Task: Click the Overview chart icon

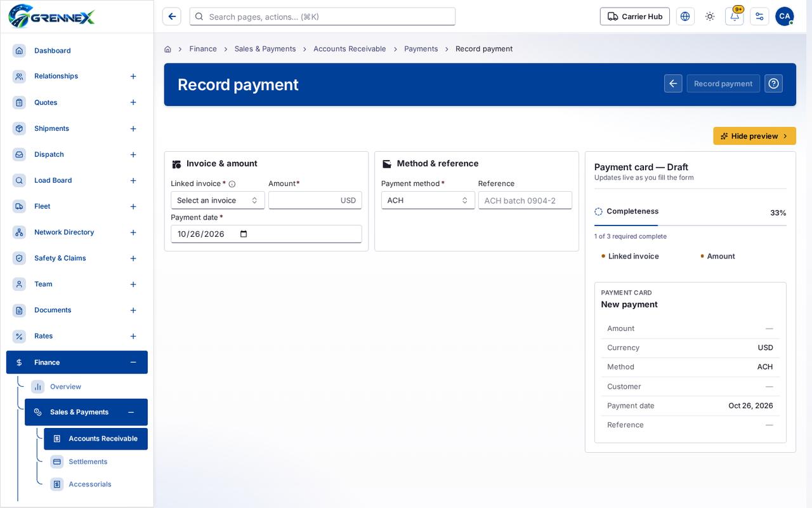Action: pos(38,387)
